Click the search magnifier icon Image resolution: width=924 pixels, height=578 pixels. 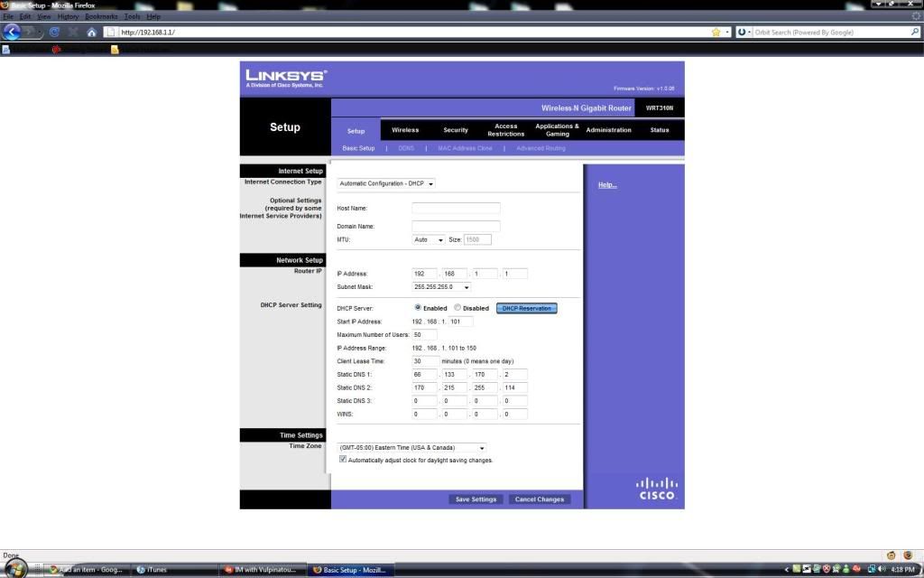click(915, 32)
